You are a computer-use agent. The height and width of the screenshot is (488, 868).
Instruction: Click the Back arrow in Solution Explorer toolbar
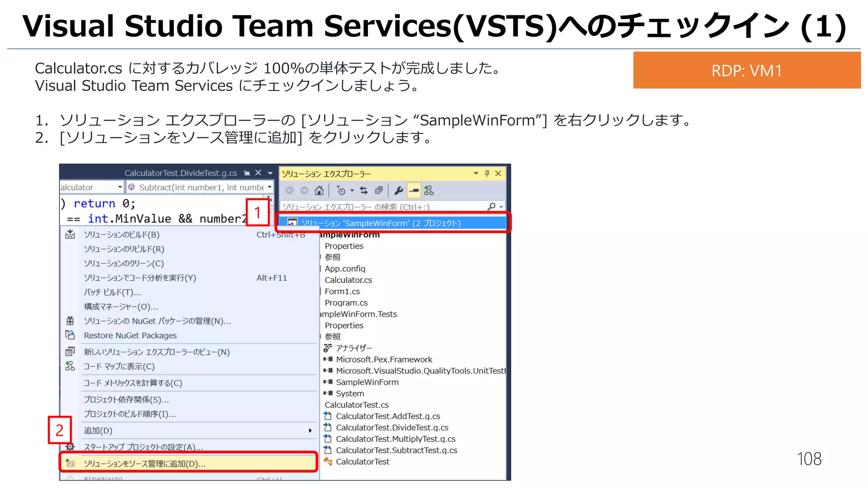pyautogui.click(x=289, y=191)
